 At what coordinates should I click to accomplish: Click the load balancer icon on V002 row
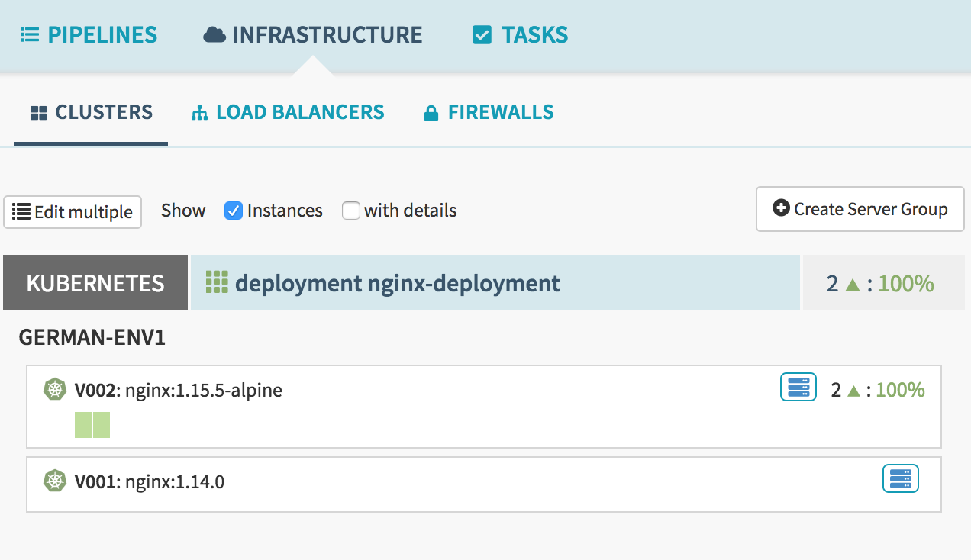(x=798, y=387)
